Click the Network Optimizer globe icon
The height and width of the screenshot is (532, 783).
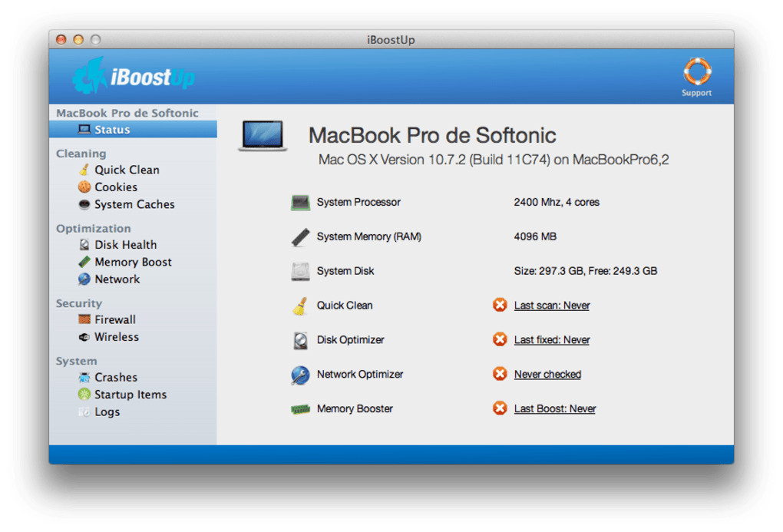tap(300, 375)
